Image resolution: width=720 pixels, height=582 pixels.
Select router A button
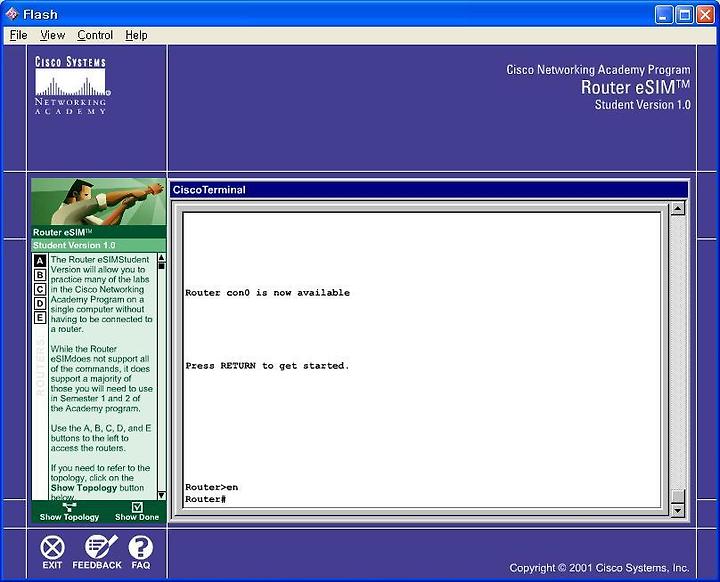40,261
